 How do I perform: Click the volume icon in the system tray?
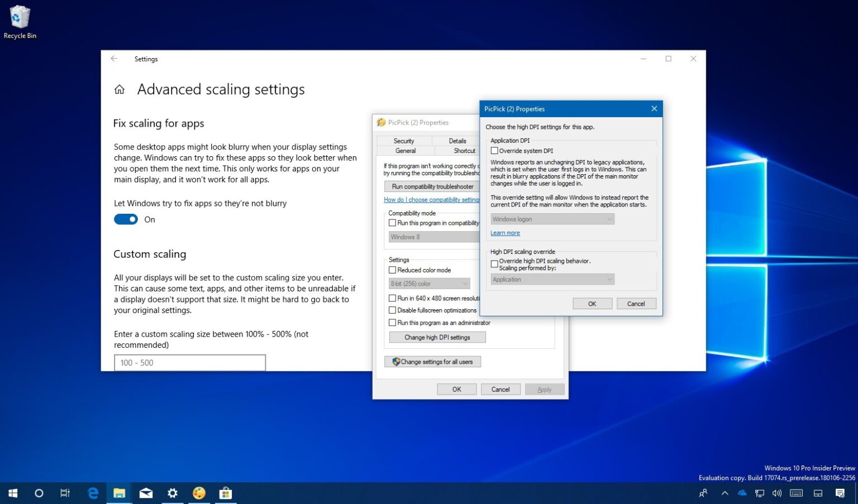[777, 493]
